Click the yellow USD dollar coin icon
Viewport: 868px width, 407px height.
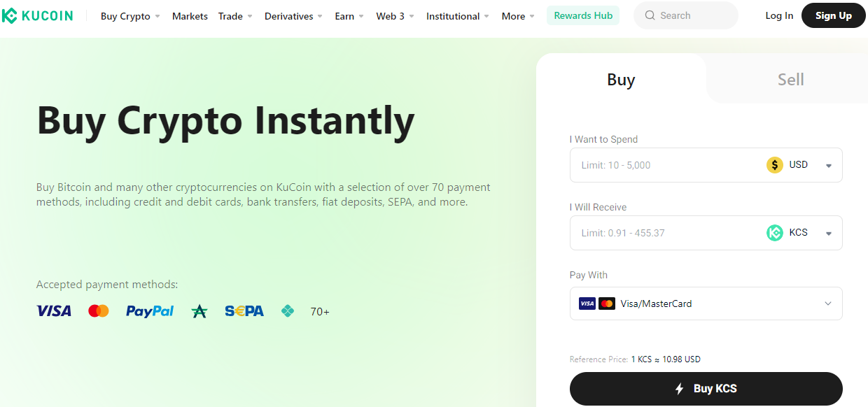click(775, 165)
